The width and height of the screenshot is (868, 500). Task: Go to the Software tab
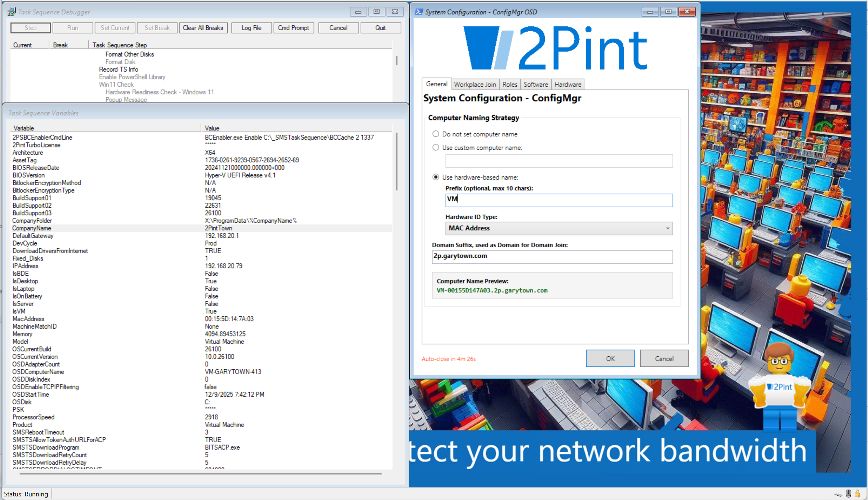click(x=535, y=85)
